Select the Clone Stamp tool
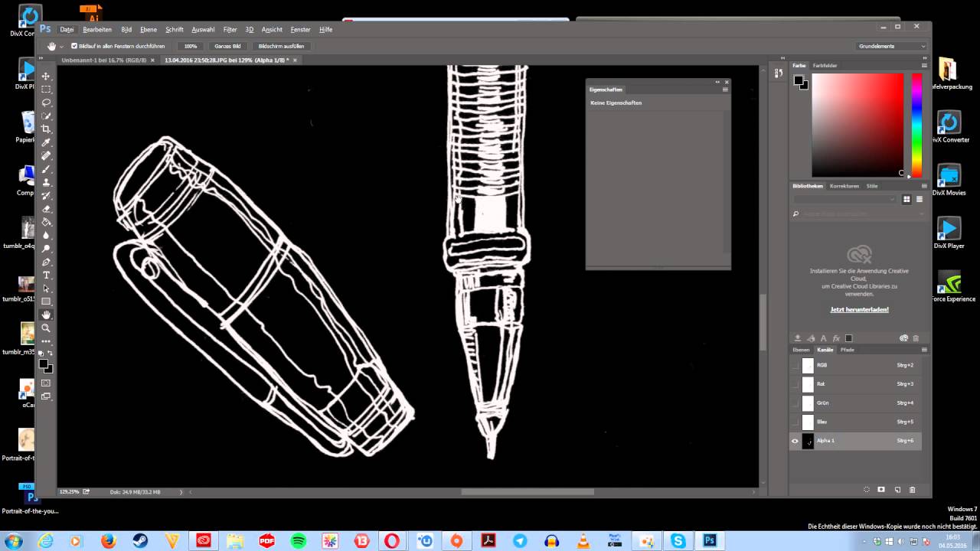The width and height of the screenshot is (980, 551). click(x=46, y=182)
